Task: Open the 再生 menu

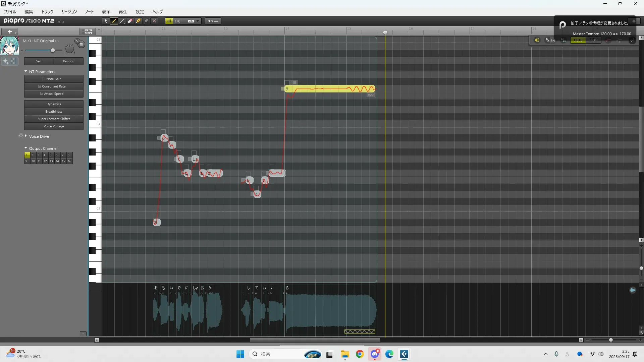Action: coord(123,12)
